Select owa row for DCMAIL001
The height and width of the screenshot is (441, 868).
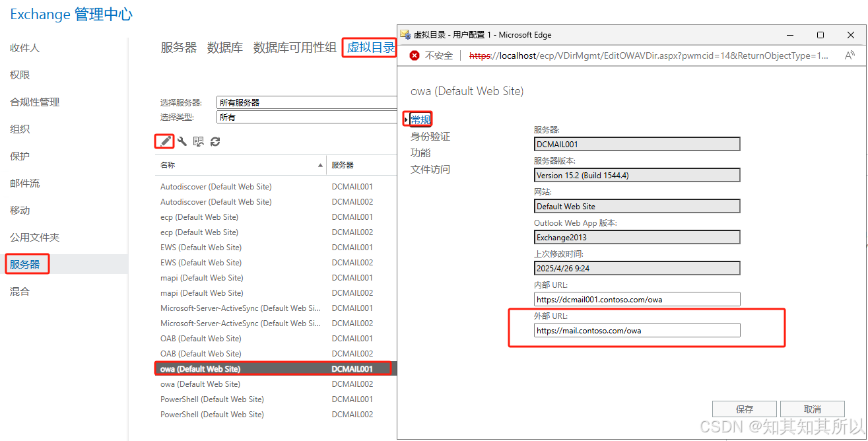point(276,369)
